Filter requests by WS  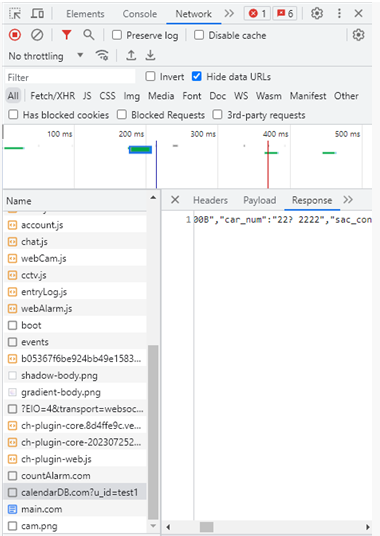[241, 96]
